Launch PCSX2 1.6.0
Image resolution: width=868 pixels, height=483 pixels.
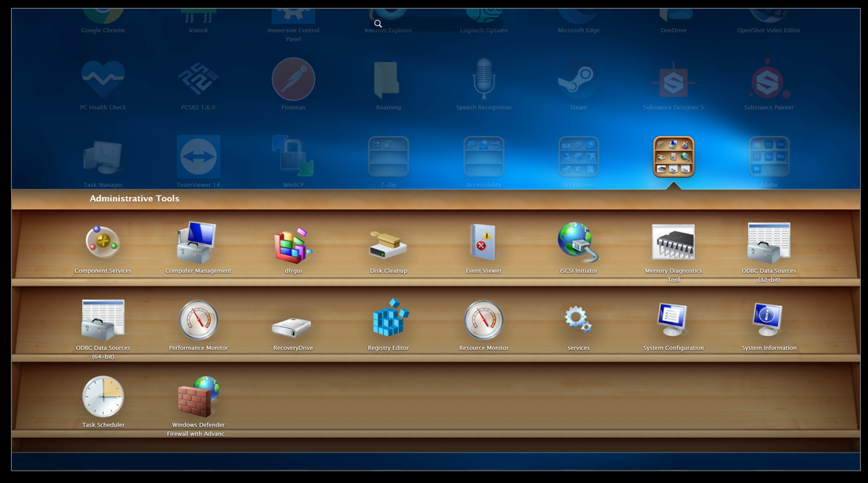coord(198,80)
